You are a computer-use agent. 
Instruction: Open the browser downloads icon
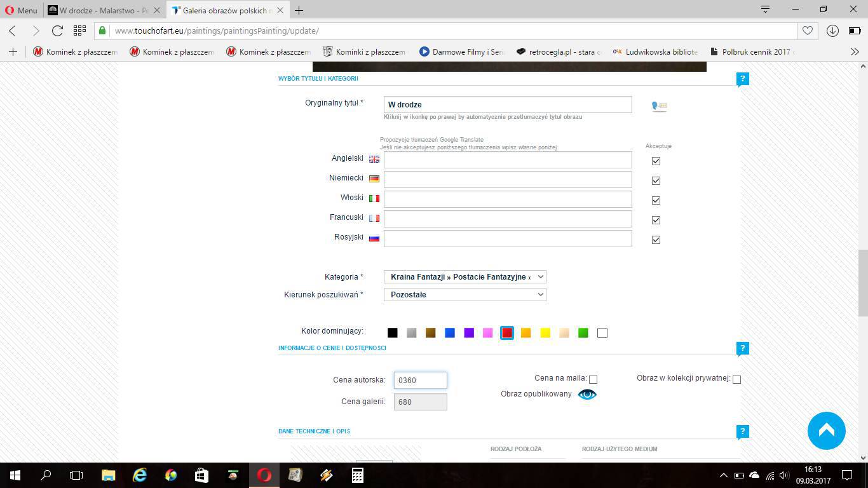(x=832, y=30)
